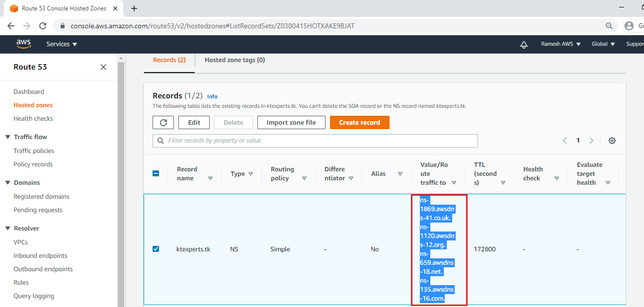Open the Ramesh AWS account menu
This screenshot has width=644, height=307.
click(561, 44)
